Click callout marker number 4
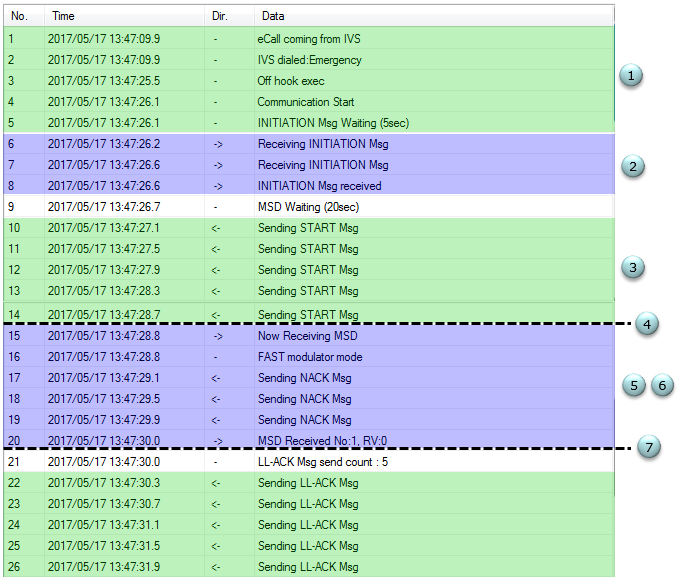Screen dimensions: 687x577 [647, 325]
